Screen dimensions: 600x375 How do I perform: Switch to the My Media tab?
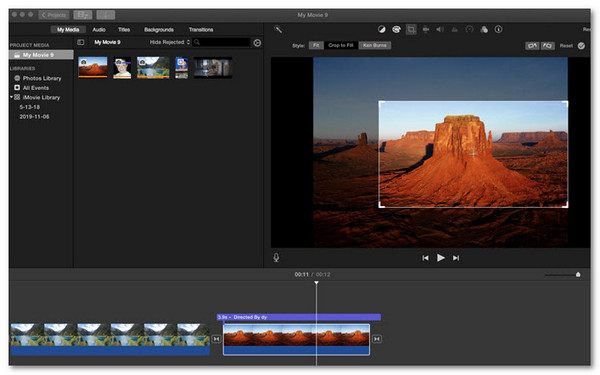pyautogui.click(x=68, y=29)
